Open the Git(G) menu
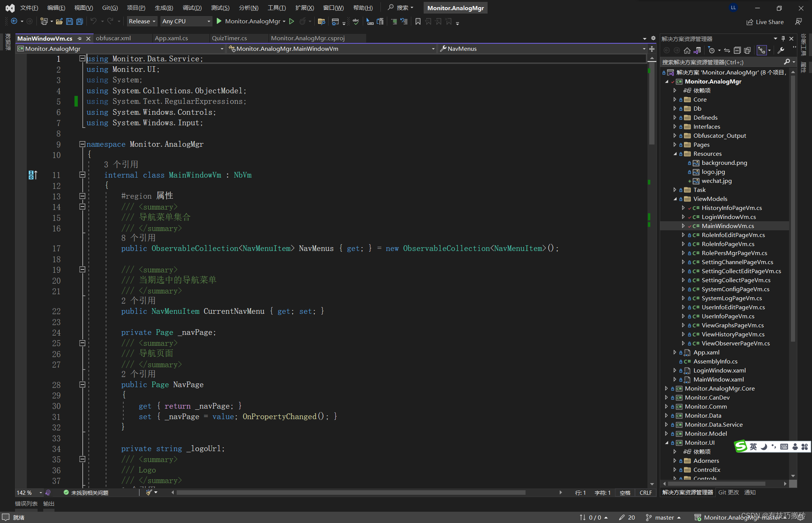 coord(110,8)
